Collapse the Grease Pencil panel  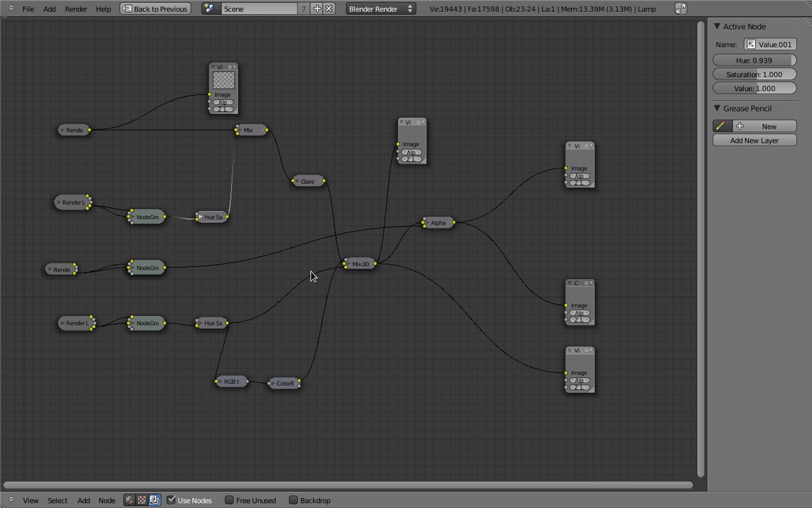(x=717, y=108)
